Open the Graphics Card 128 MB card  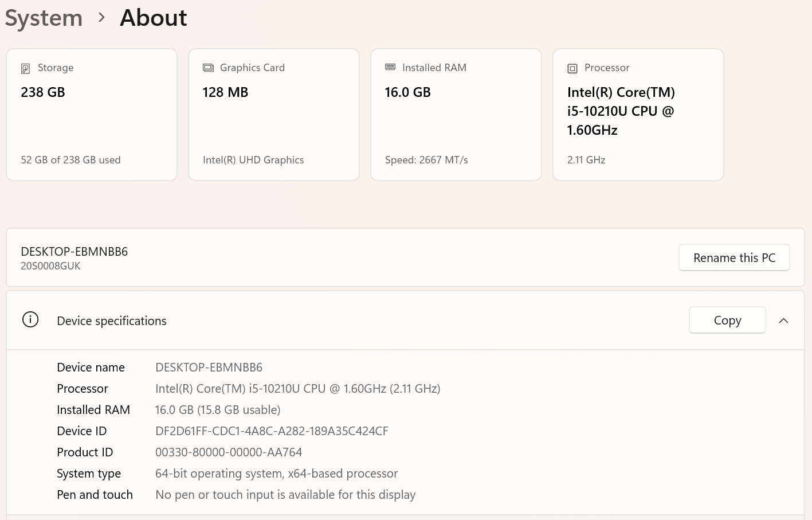click(x=274, y=115)
